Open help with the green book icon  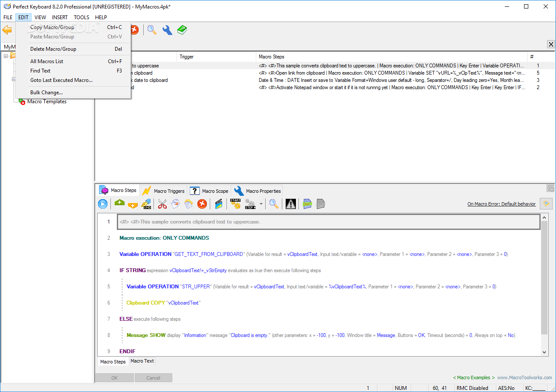(182, 30)
